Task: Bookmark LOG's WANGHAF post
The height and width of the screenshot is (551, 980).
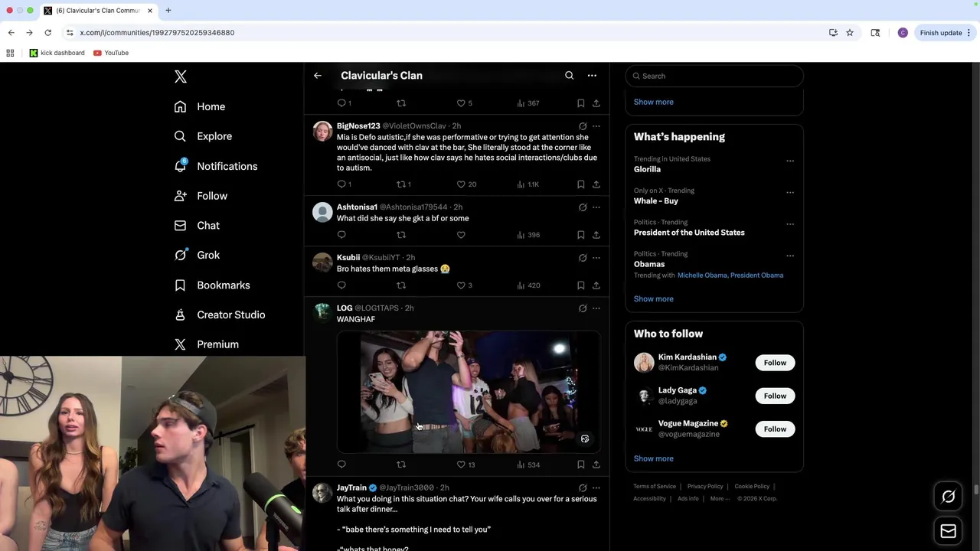Action: (x=581, y=465)
